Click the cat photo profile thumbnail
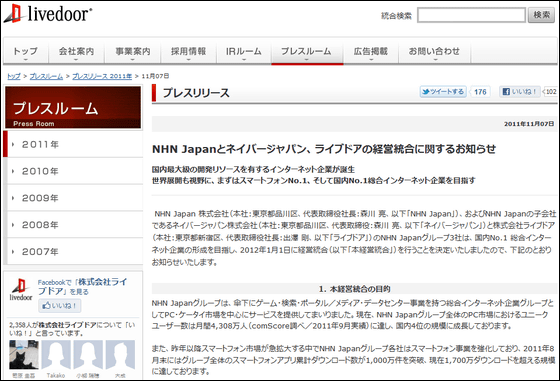The image size is (560, 381). click(24, 355)
